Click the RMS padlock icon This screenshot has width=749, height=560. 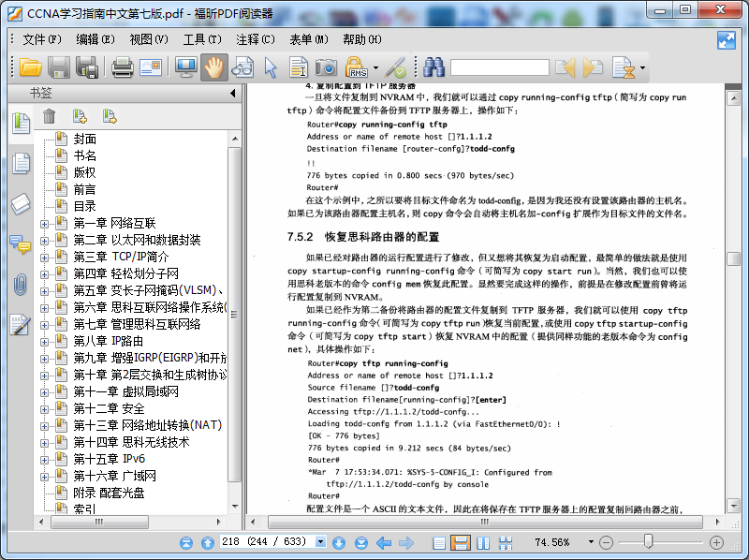point(357,67)
